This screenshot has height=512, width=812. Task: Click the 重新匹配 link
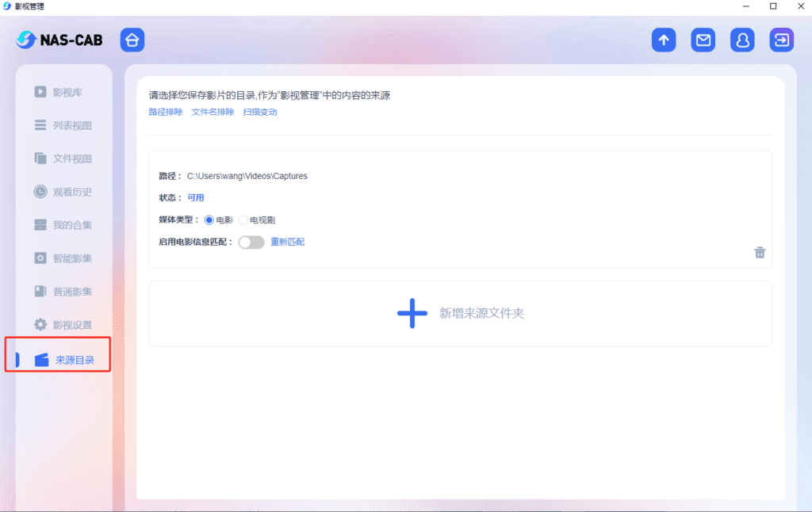pyautogui.click(x=287, y=242)
